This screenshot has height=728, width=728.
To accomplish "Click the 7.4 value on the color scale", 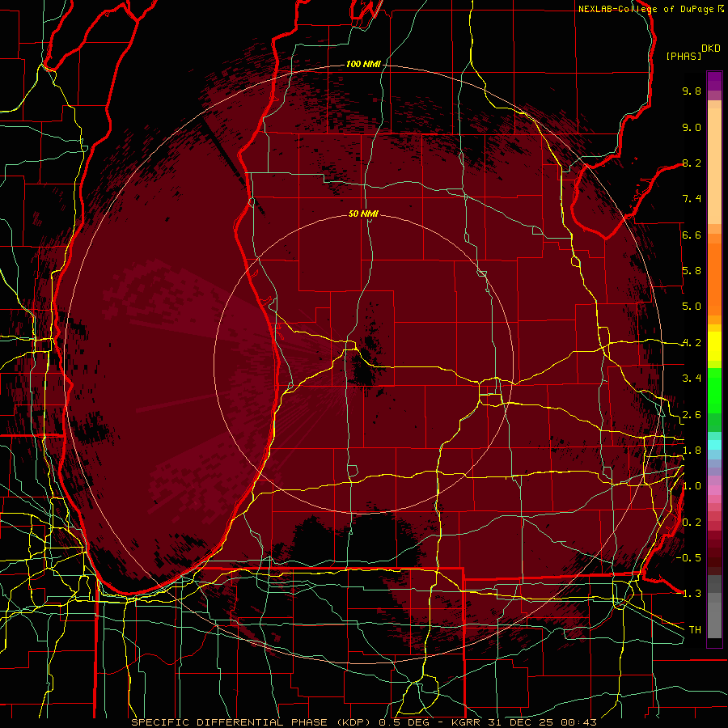I will 692,199.
